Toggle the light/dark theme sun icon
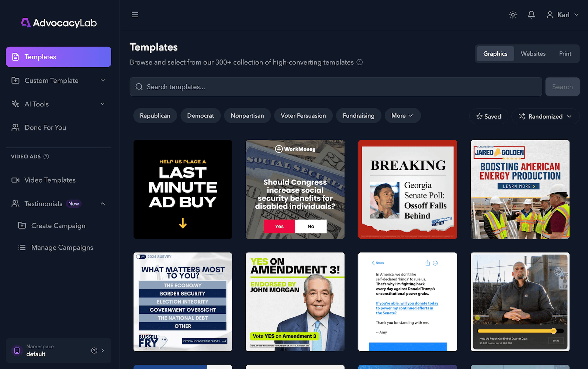The width and height of the screenshot is (588, 369). [x=513, y=15]
